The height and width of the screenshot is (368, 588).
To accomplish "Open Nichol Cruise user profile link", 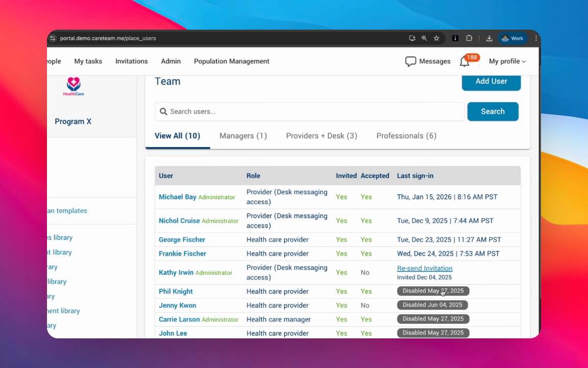I will tap(179, 221).
